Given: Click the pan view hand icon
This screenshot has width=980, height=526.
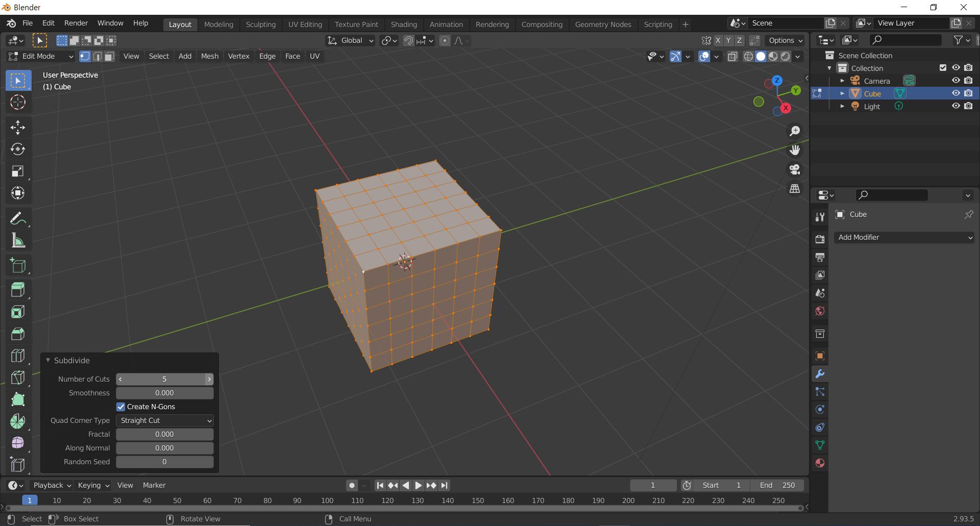Looking at the screenshot, I should (795, 150).
